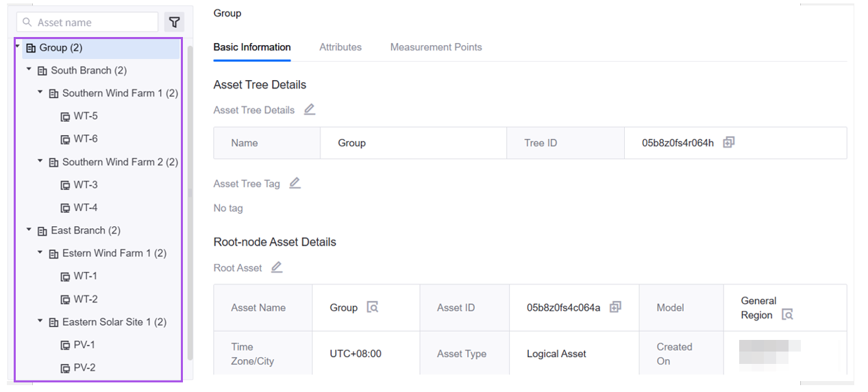The height and width of the screenshot is (392, 868).
Task: Click the Asset name search field
Action: 92,23
